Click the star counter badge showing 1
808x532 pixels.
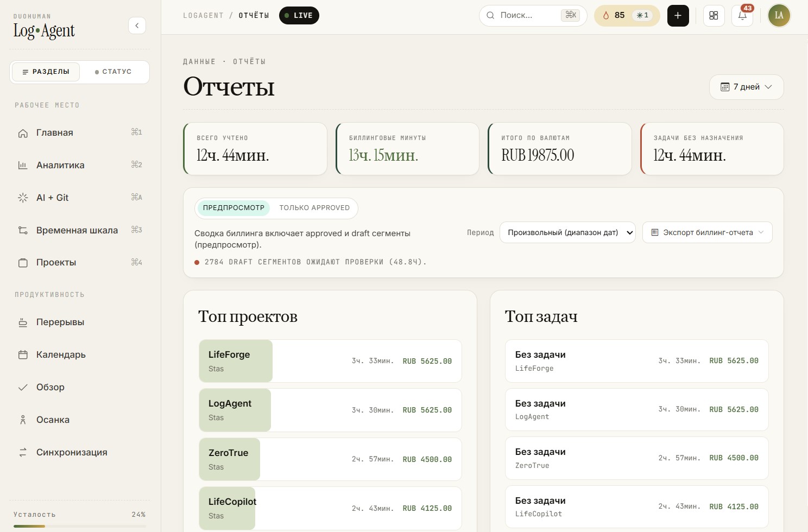tap(642, 15)
